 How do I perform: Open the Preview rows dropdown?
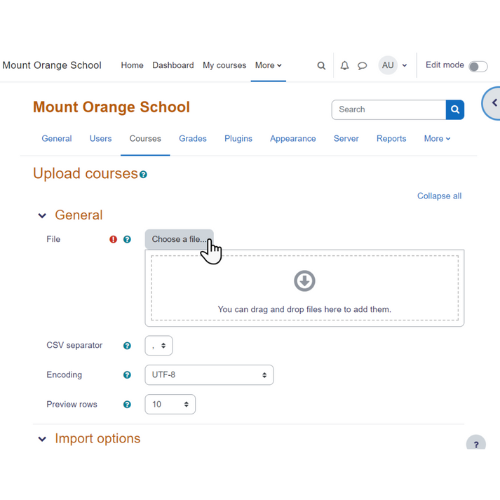pos(170,404)
